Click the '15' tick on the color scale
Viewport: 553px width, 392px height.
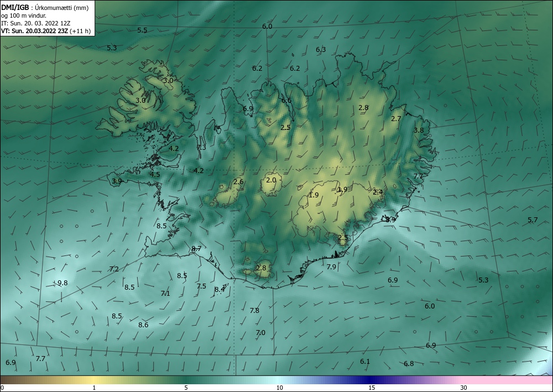372,388
